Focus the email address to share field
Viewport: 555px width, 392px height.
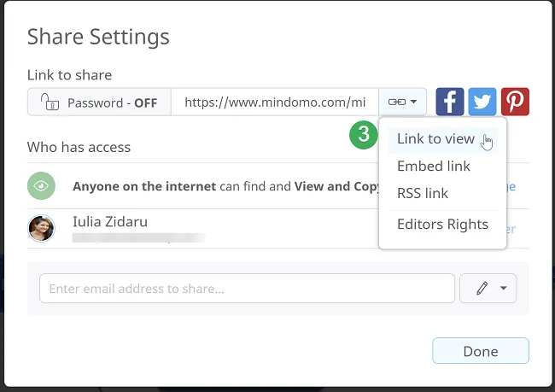(x=247, y=289)
